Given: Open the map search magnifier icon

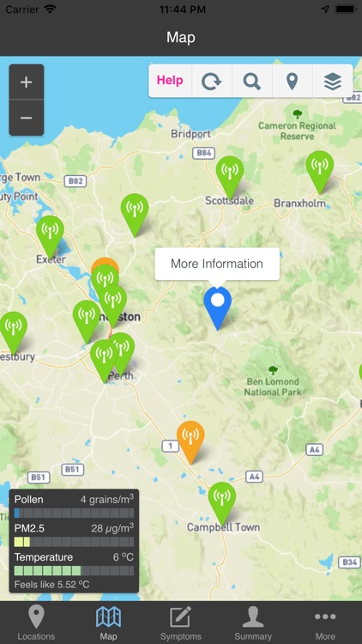Looking at the screenshot, I should point(251,81).
